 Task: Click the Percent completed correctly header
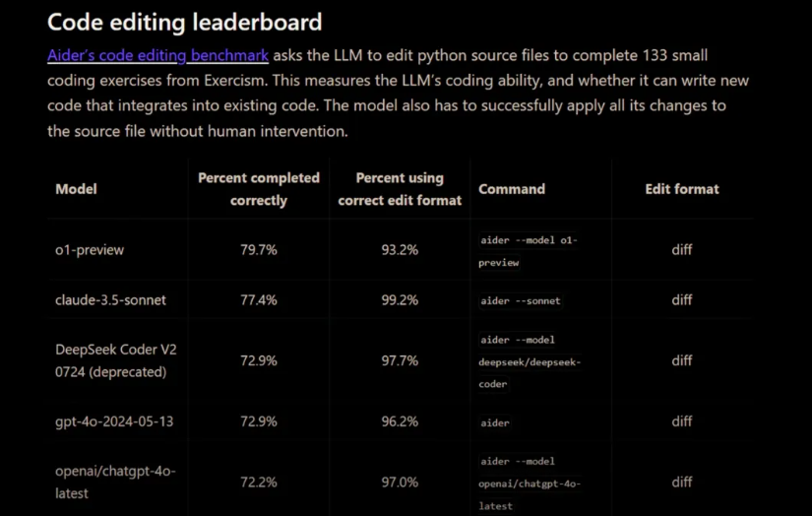pyautogui.click(x=259, y=189)
